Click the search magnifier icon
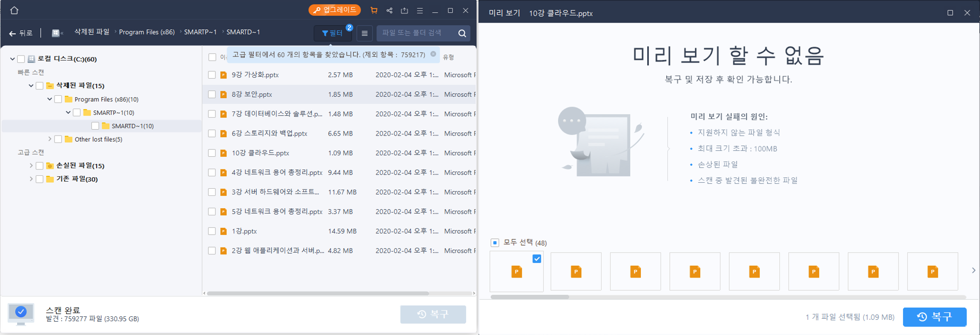 462,33
